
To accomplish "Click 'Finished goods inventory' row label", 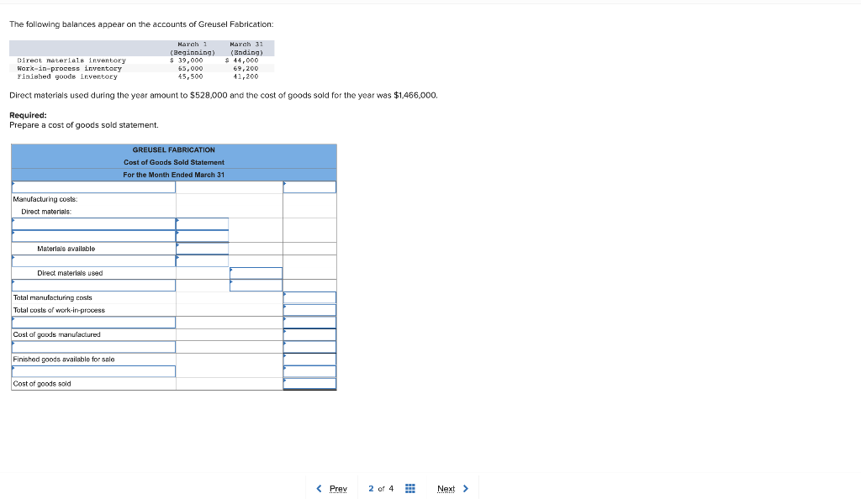I will 67,76.
